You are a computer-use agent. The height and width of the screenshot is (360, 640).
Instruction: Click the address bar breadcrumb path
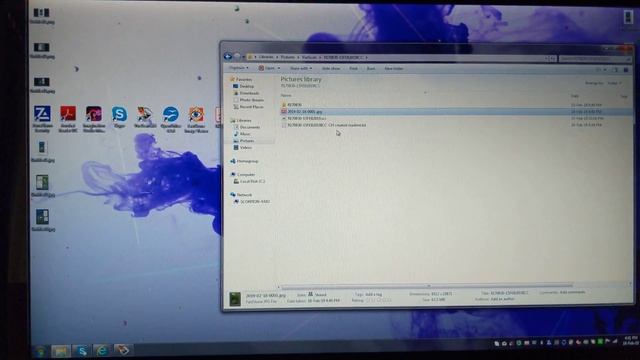(x=397, y=58)
